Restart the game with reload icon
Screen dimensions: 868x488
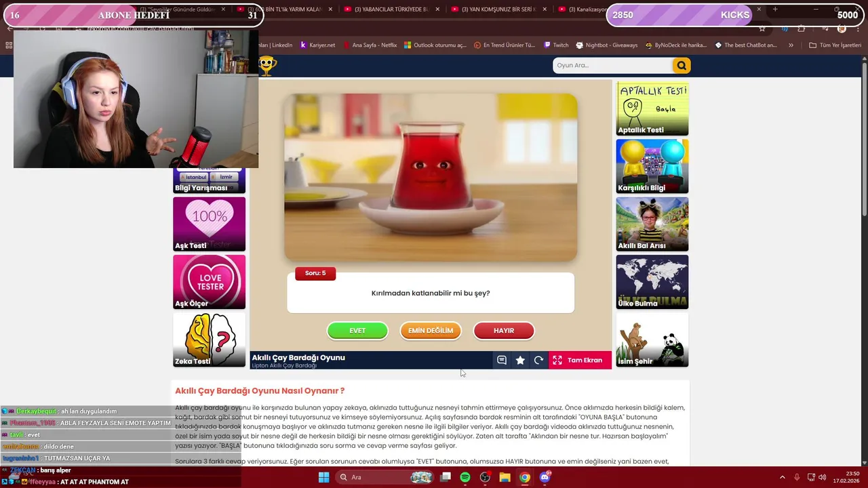tap(538, 361)
